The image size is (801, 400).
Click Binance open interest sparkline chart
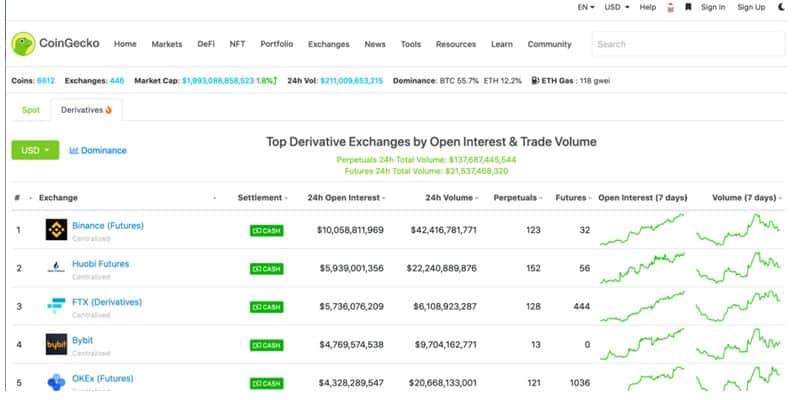coord(642,230)
